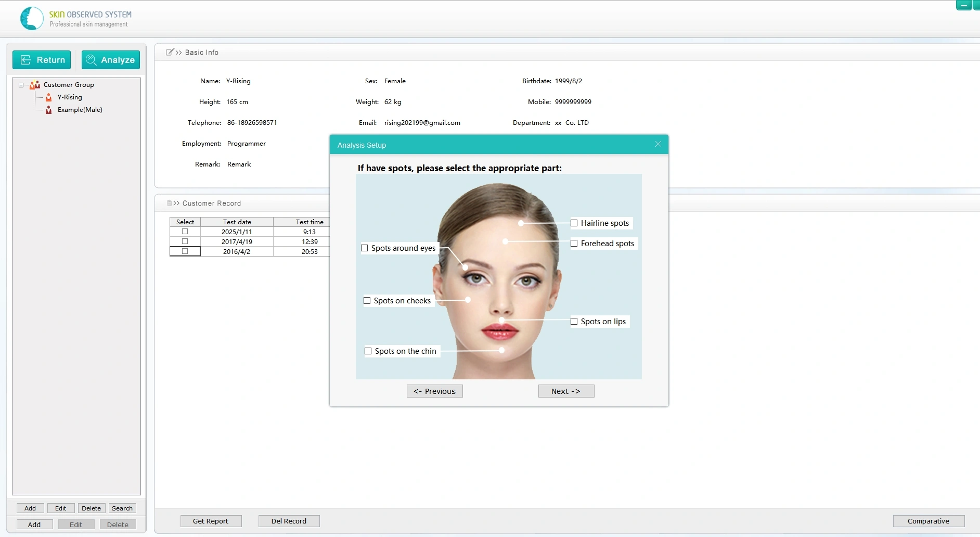This screenshot has height=537, width=980.
Task: Click the Skin Observed System logo
Action: (x=32, y=19)
